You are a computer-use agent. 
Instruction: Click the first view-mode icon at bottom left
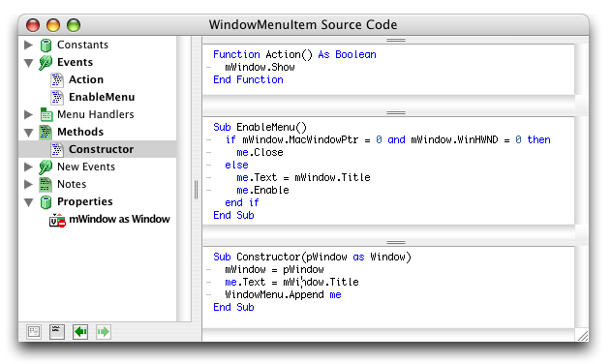click(x=34, y=332)
